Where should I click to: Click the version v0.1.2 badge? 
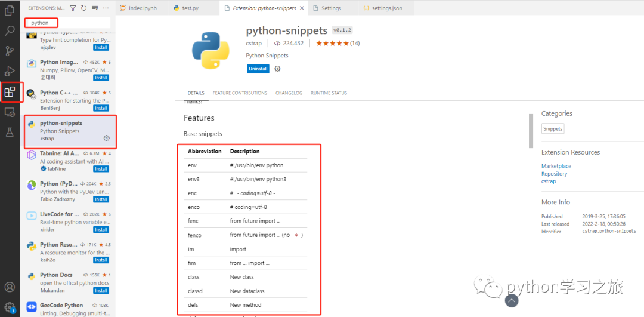342,30
